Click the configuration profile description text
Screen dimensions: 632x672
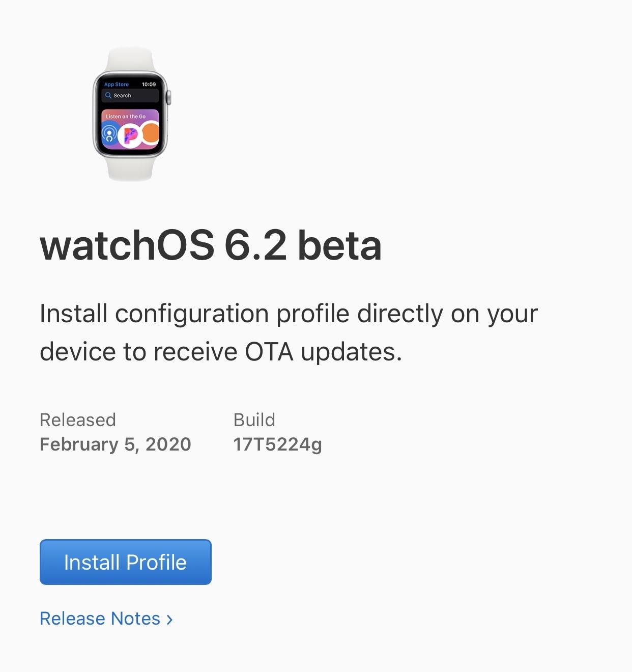coord(288,332)
